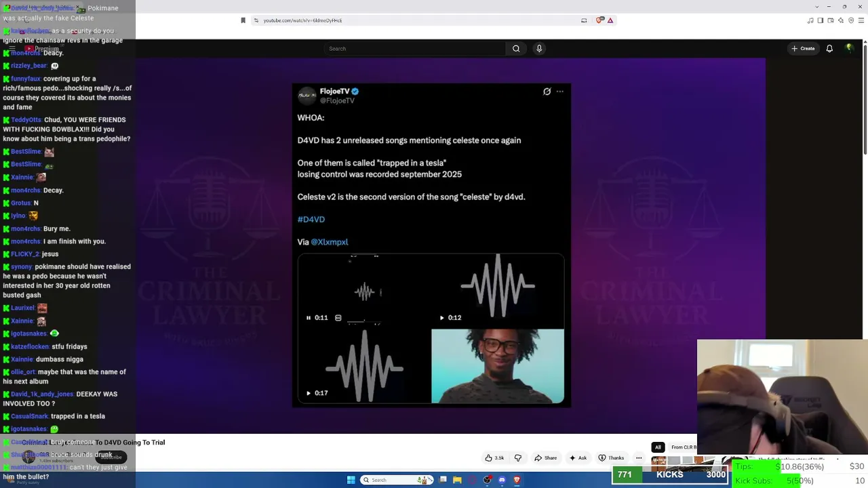Click chat username ollie_ort
Screen dimensions: 868x488
23,372
